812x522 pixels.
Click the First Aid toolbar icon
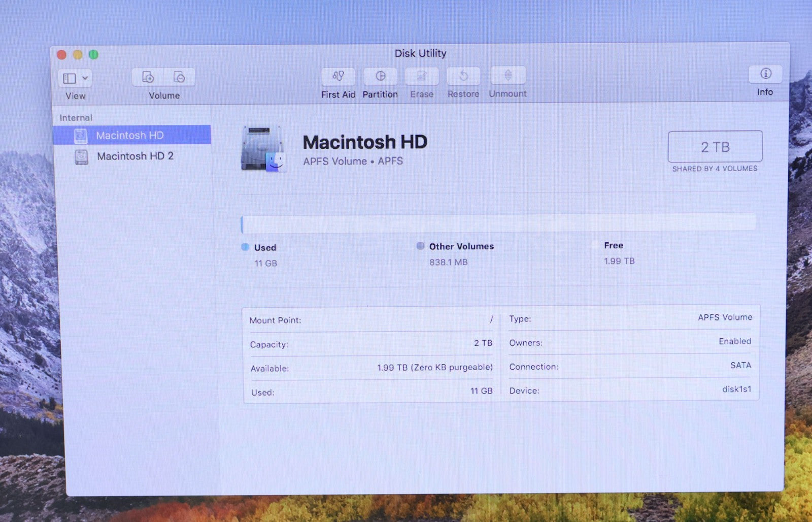point(338,77)
